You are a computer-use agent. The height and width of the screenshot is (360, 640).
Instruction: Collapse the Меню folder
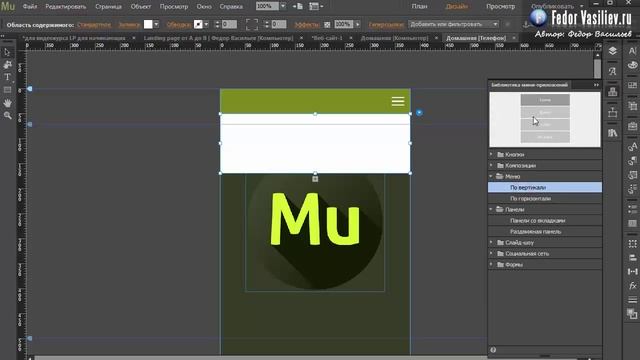pos(491,176)
